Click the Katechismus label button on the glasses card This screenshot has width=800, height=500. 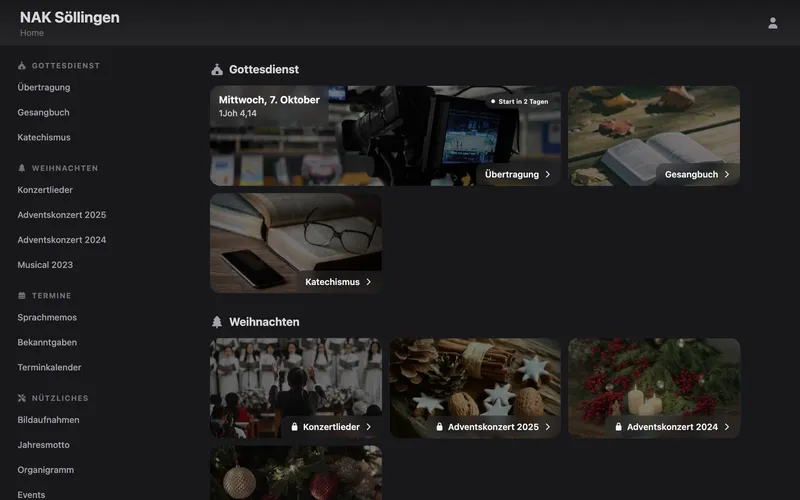click(x=339, y=282)
